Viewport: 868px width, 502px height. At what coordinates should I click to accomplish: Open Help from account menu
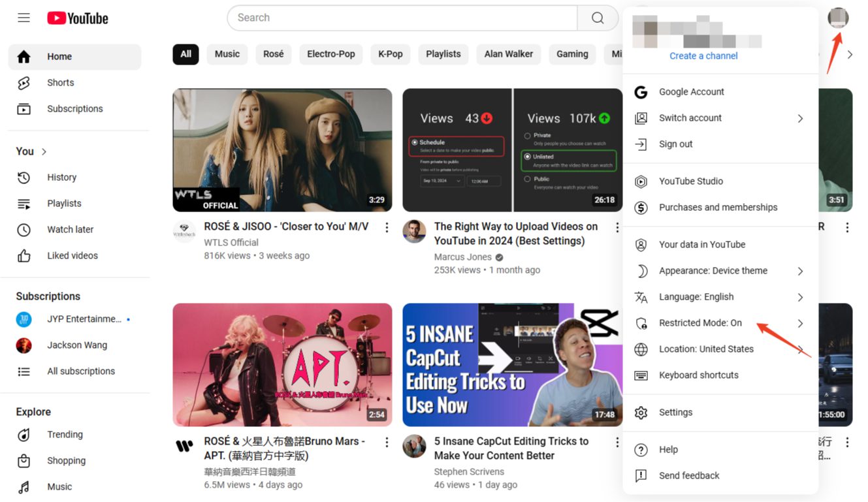[720, 450]
